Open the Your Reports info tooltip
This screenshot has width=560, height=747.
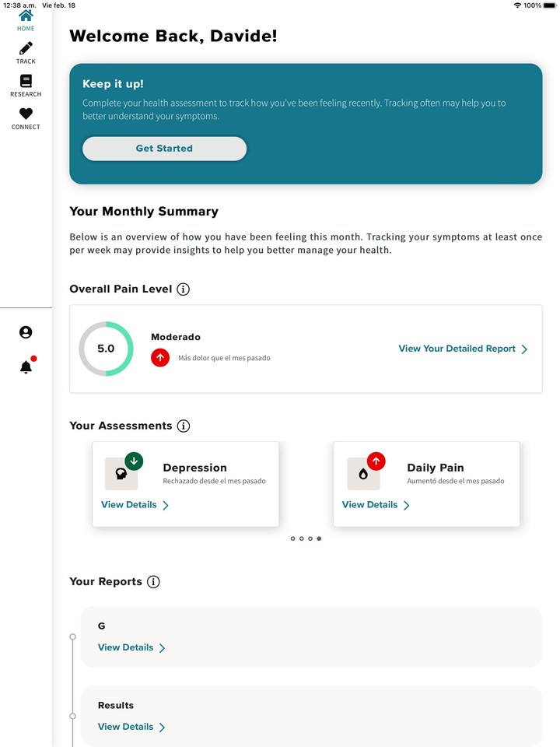(x=154, y=581)
